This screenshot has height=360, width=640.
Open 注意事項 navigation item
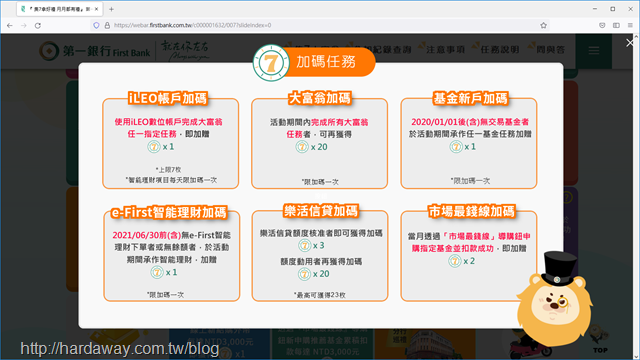tap(445, 50)
